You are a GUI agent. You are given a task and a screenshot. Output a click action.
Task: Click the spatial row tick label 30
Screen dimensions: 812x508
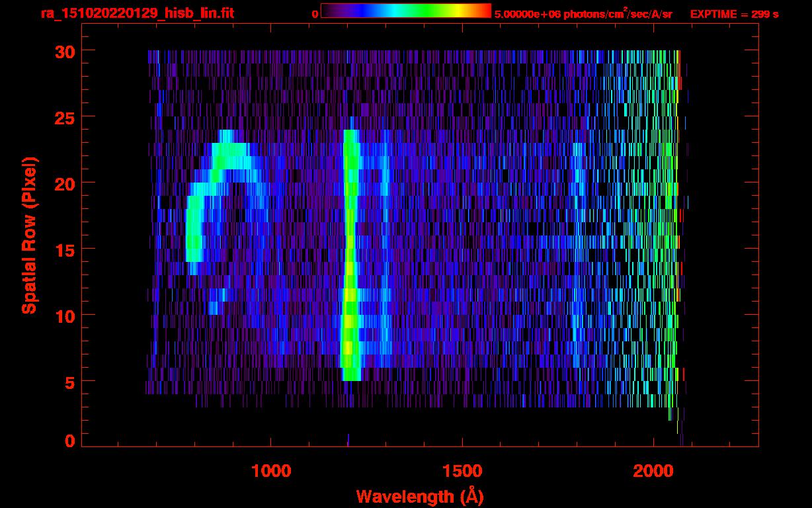click(x=65, y=51)
